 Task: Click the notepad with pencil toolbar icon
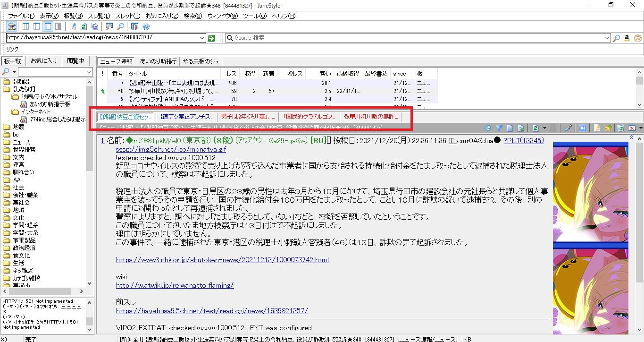point(73,26)
